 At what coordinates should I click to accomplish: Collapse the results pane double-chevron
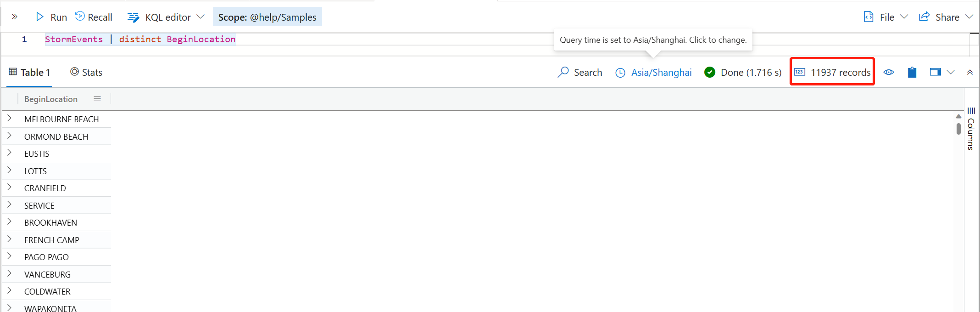click(x=969, y=72)
